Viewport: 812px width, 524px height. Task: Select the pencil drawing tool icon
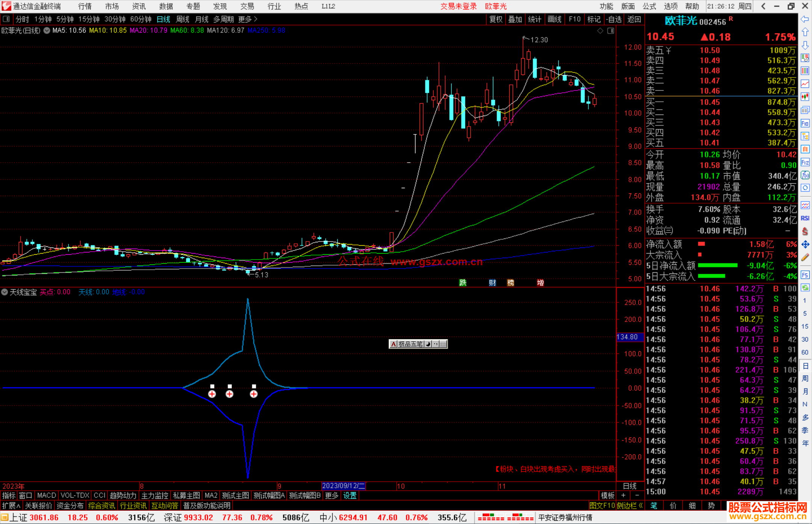(x=805, y=257)
